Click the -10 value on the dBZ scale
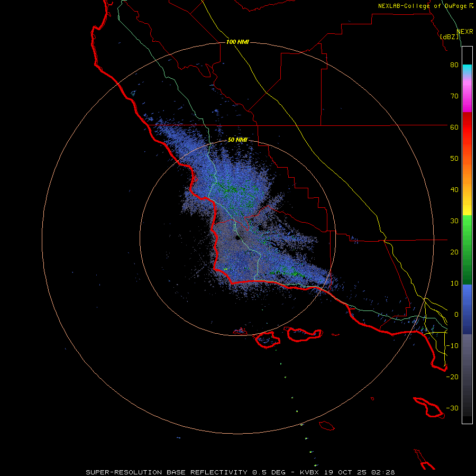The width and height of the screenshot is (476, 476). tap(452, 346)
